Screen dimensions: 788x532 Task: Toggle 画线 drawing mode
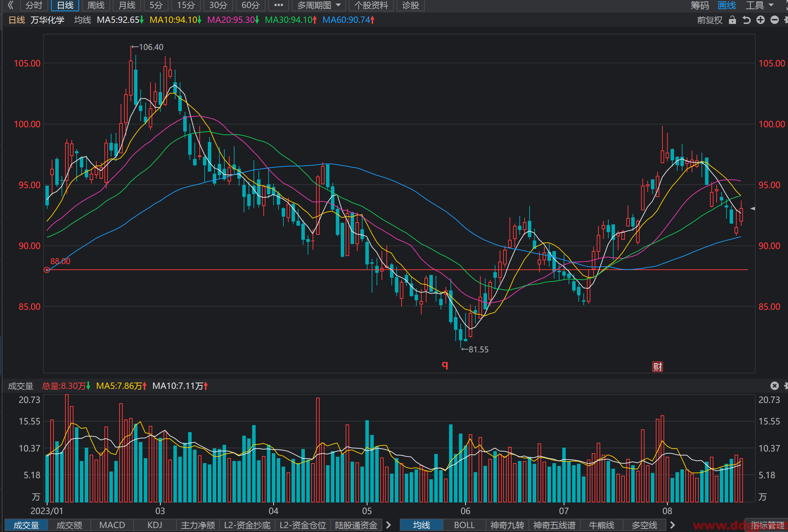(727, 5)
